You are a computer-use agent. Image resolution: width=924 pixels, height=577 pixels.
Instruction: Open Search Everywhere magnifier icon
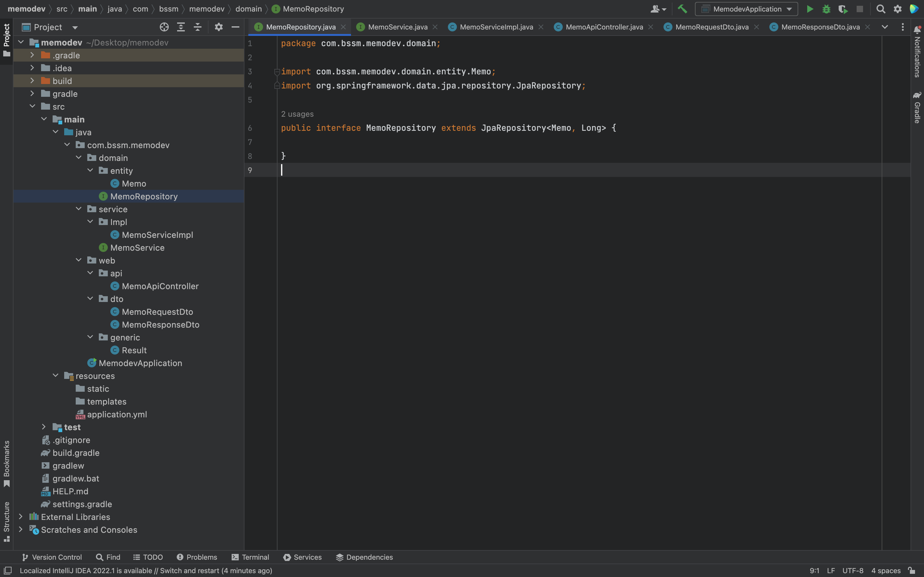[x=881, y=9]
